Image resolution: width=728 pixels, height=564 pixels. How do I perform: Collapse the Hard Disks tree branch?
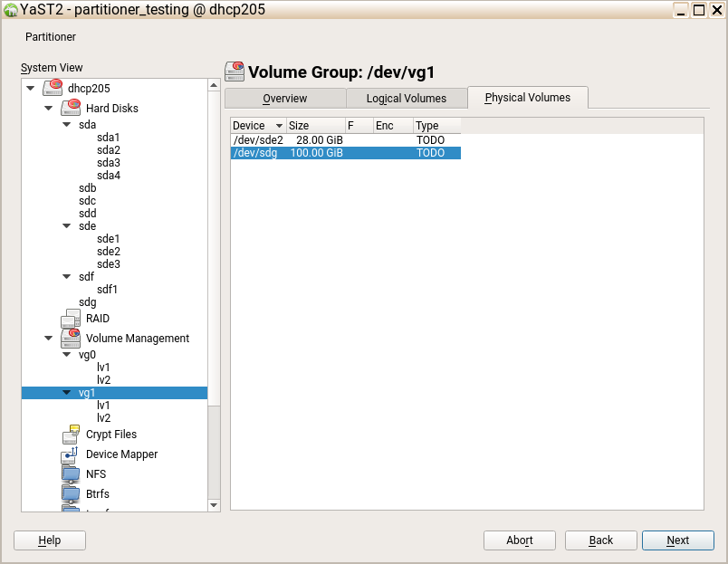pyautogui.click(x=49, y=109)
